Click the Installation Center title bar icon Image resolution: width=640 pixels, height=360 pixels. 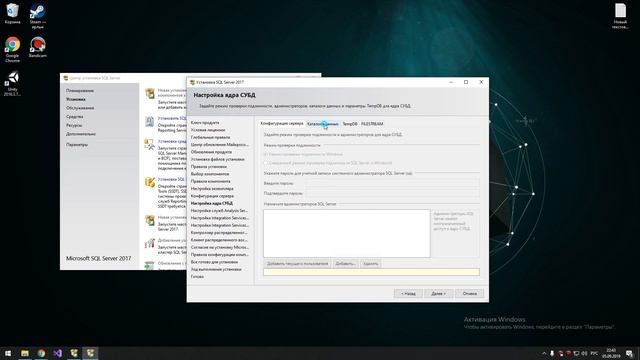click(65, 78)
